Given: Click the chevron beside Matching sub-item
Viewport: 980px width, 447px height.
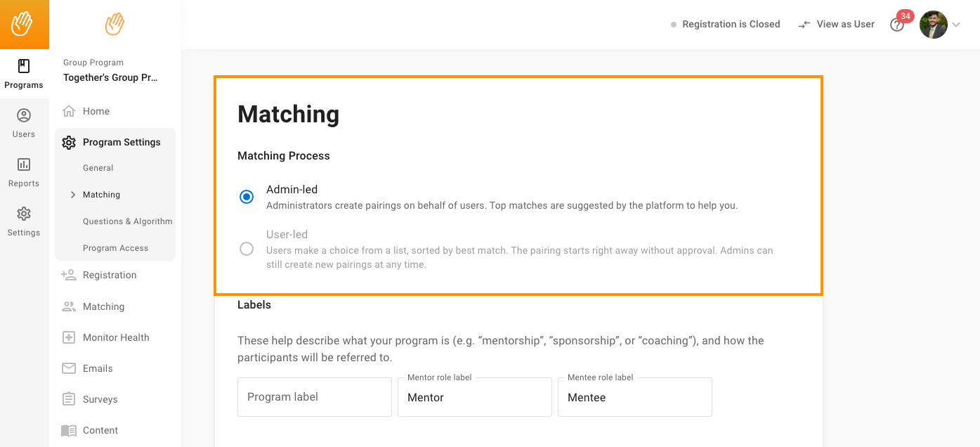Looking at the screenshot, I should point(73,195).
